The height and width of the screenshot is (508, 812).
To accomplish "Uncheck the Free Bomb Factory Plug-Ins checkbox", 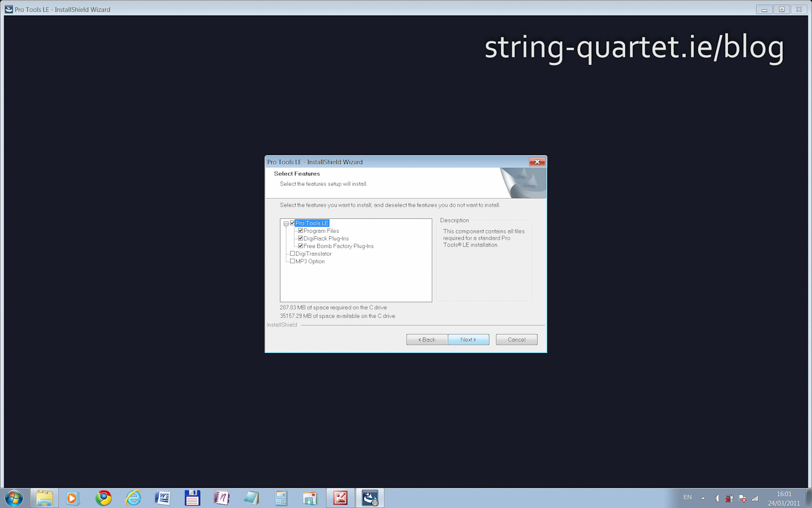I will point(300,246).
